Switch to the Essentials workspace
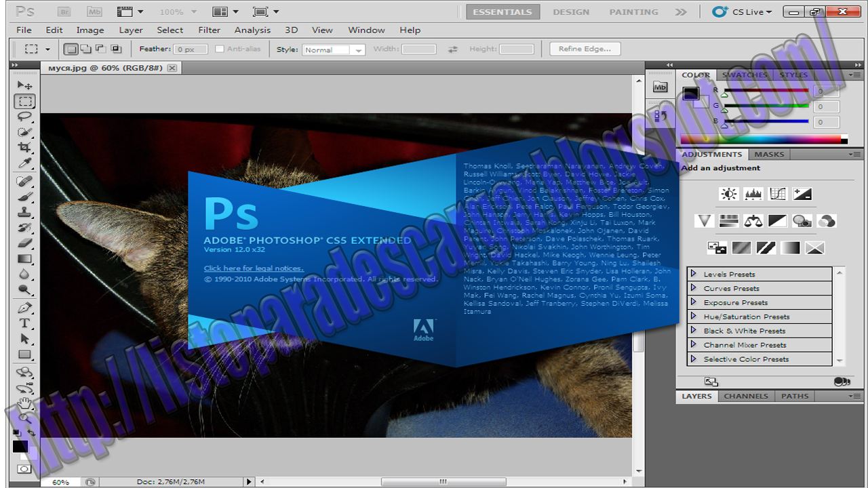Viewport: 868px width, 488px height. [x=502, y=12]
